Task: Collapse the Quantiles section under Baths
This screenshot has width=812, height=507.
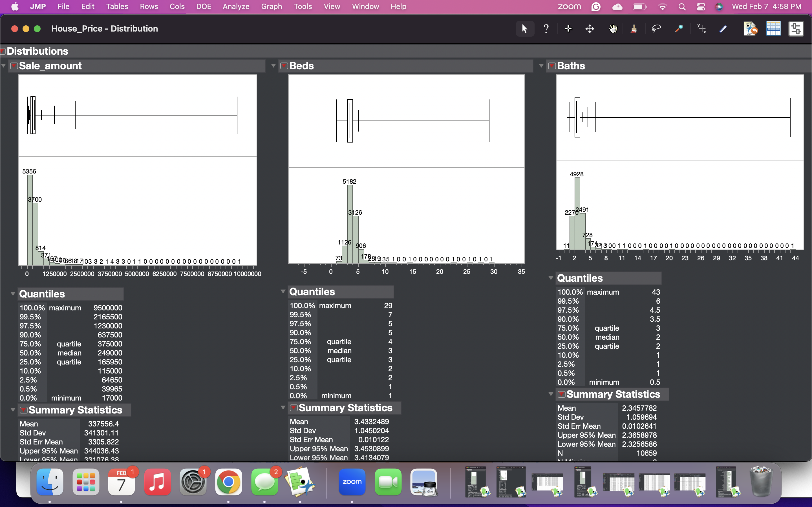Action: click(x=550, y=278)
